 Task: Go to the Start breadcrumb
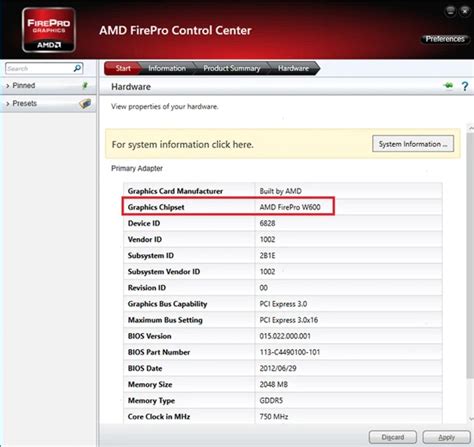click(x=122, y=68)
